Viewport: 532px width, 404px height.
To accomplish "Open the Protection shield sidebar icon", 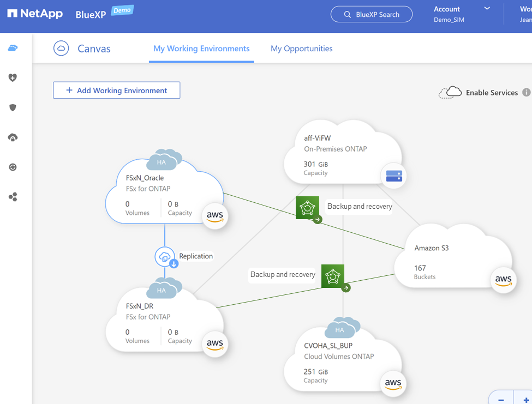I will click(13, 107).
